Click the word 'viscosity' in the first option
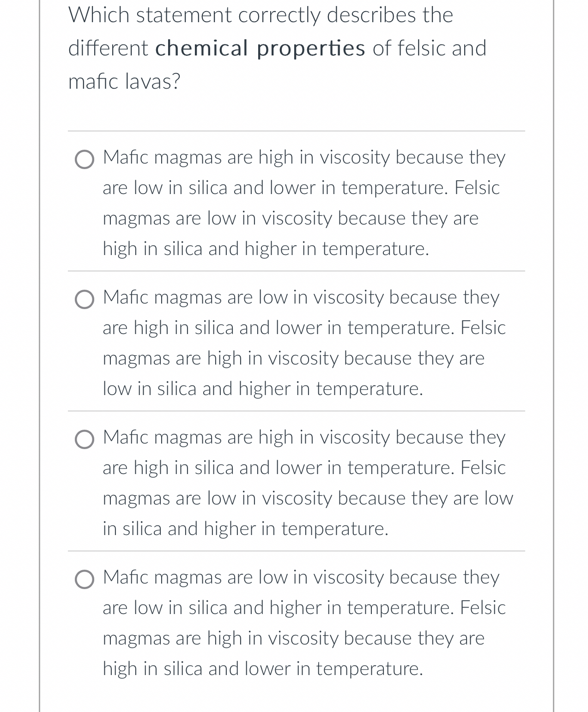The width and height of the screenshot is (588, 712). tap(357, 157)
